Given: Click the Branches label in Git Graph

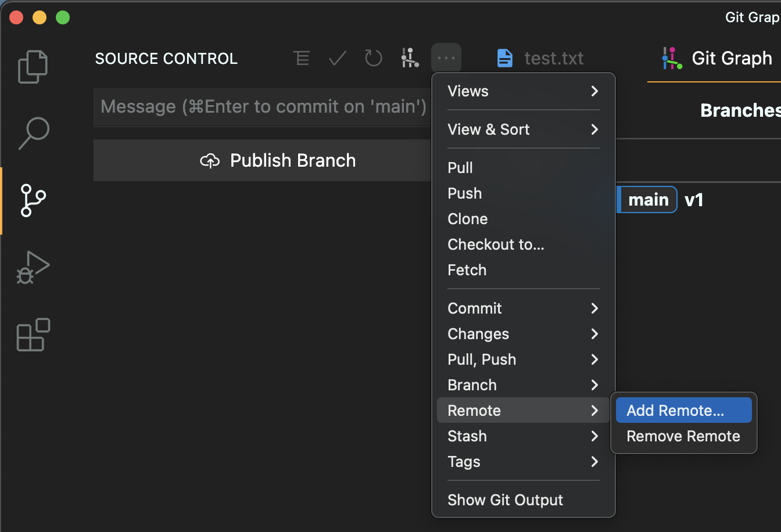Looking at the screenshot, I should [x=740, y=110].
